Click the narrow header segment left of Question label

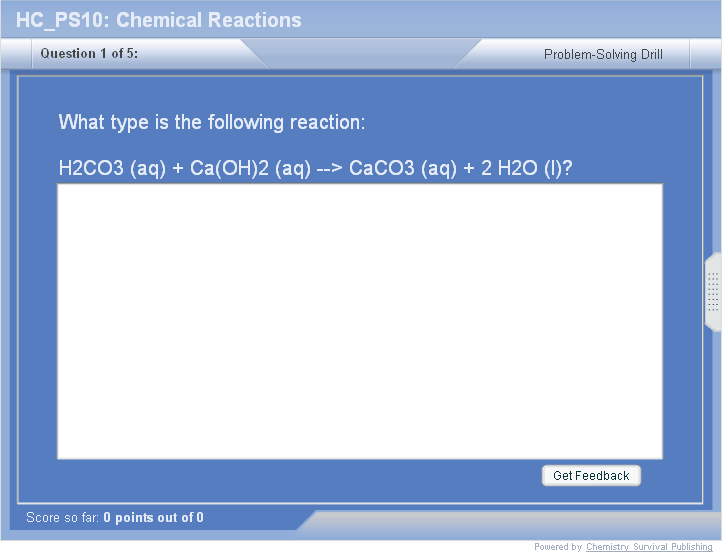(16, 54)
